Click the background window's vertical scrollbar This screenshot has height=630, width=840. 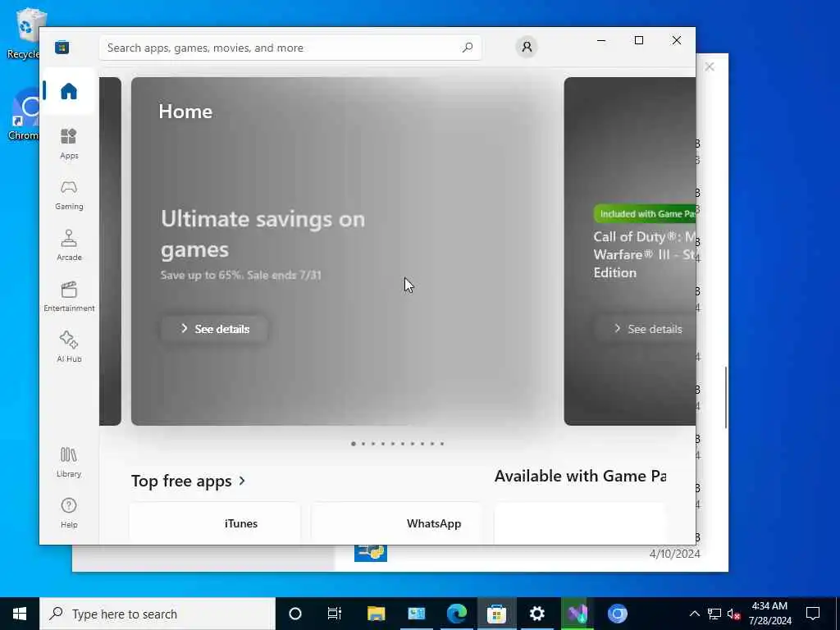725,398
